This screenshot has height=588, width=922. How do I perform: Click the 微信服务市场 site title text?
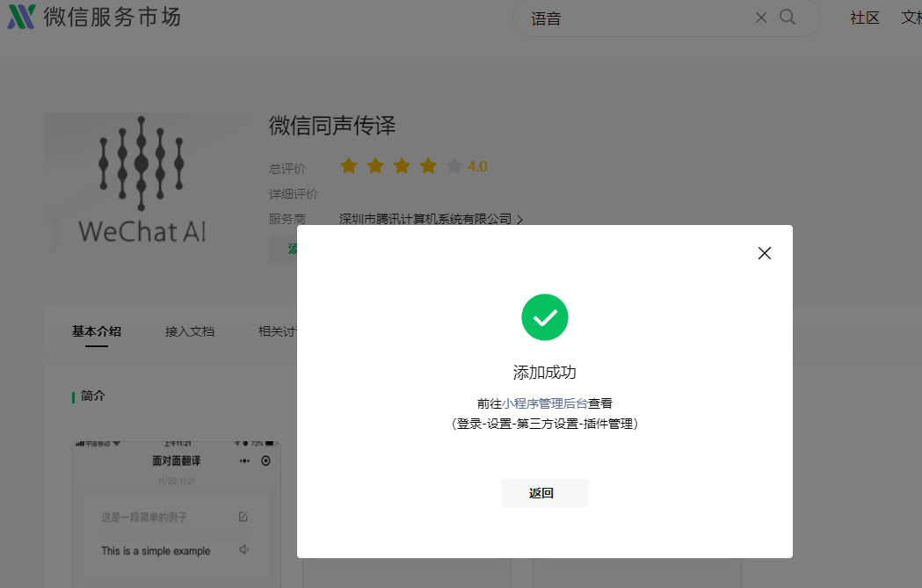pyautogui.click(x=112, y=17)
